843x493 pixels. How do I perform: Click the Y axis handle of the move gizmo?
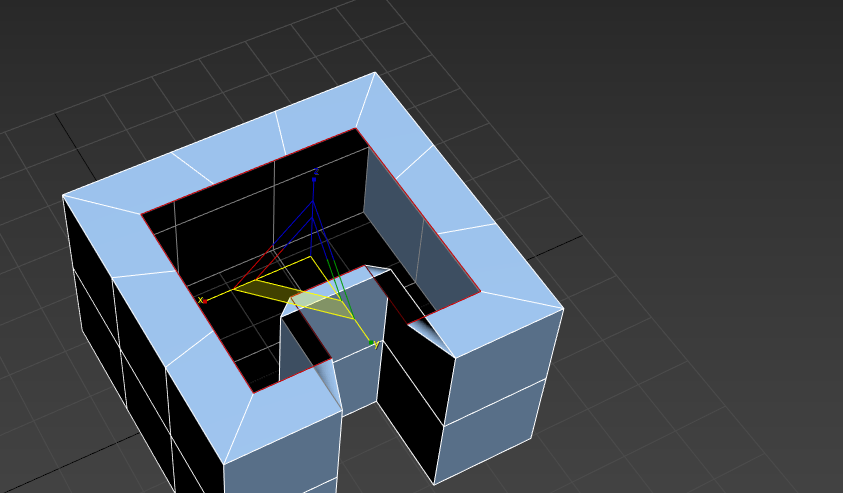372,342
